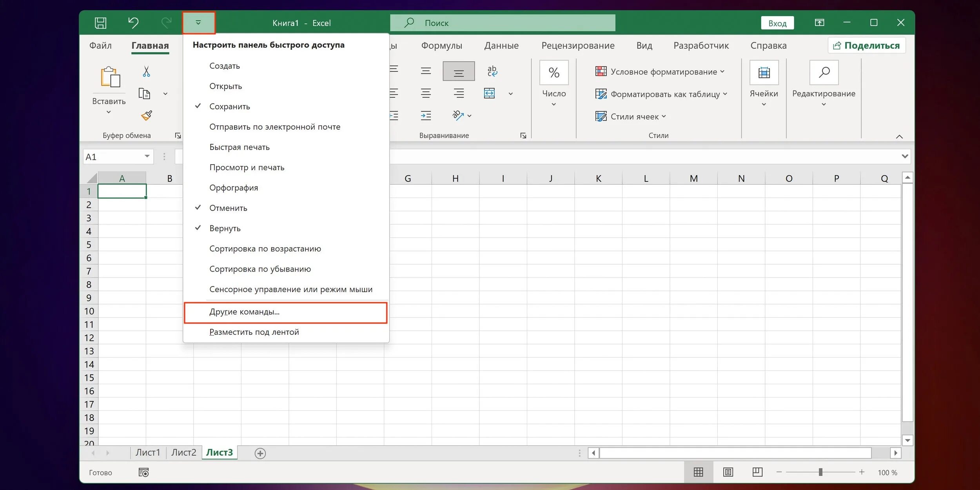Click the Поделиться button

point(866,45)
